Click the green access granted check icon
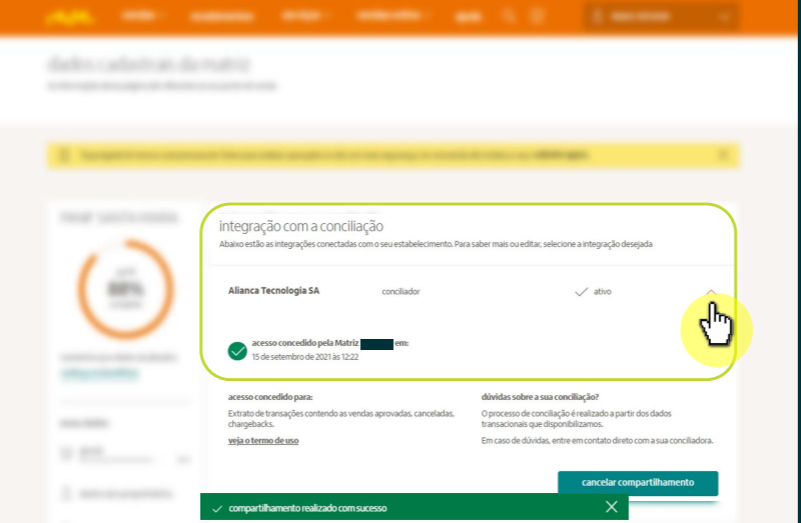 tap(237, 350)
